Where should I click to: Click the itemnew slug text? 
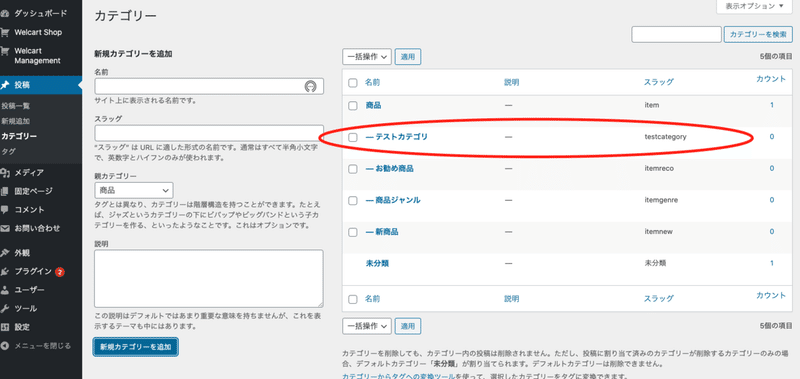[659, 232]
